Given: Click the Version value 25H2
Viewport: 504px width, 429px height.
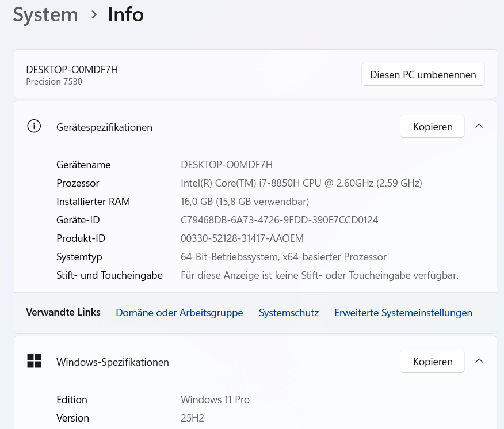Looking at the screenshot, I should coord(192,418).
